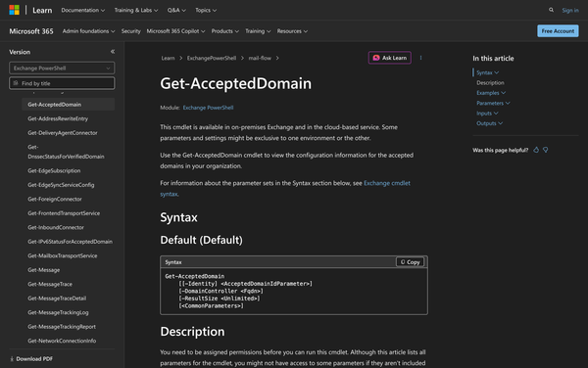Open the Exchange PowerShell module link

pos(208,108)
